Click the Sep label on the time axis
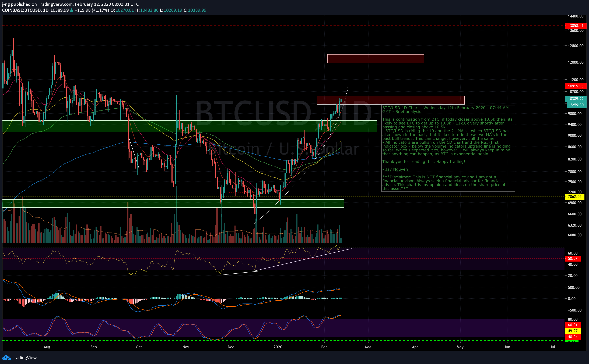 tap(93, 347)
